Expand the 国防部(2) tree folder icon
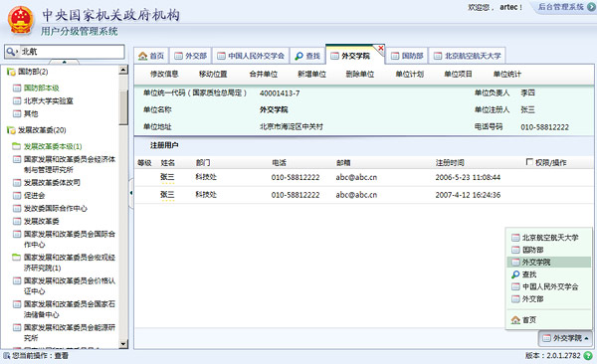597x364 pixels. [x=11, y=72]
